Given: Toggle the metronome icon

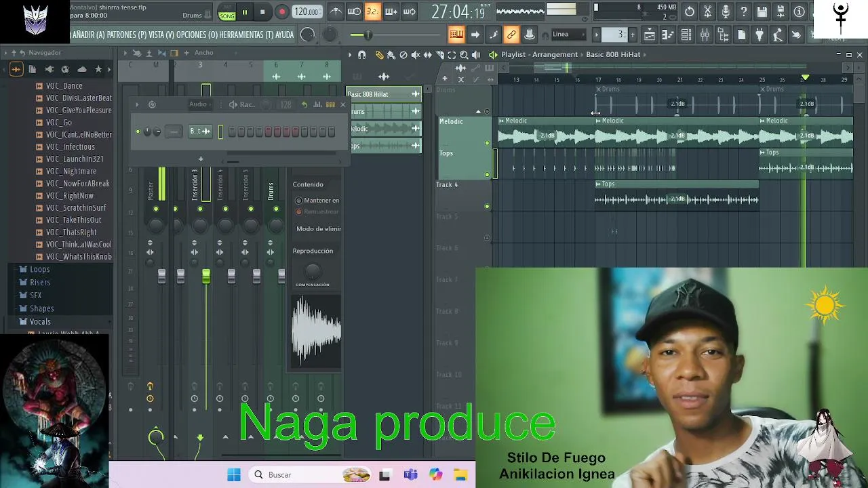Looking at the screenshot, I should click(x=336, y=12).
